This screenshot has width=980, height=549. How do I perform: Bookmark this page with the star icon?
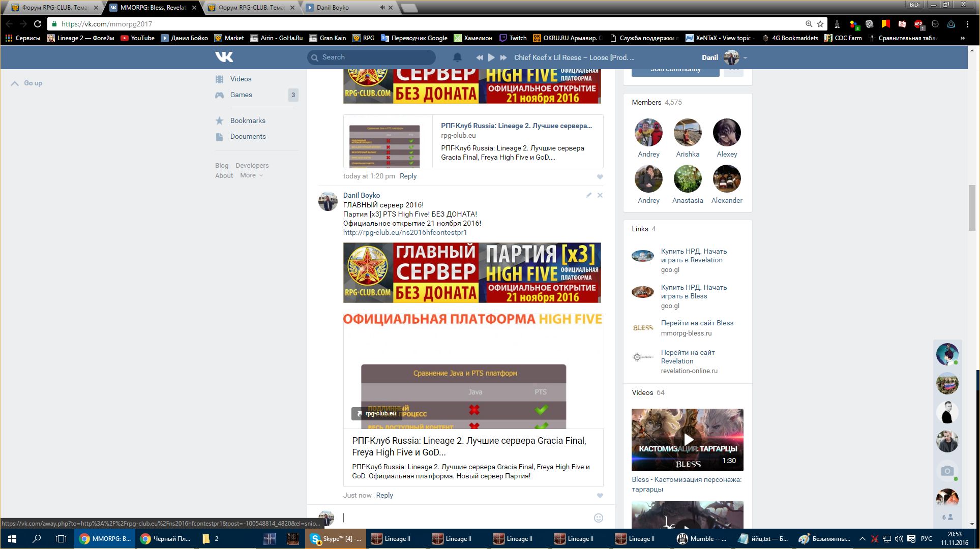pyautogui.click(x=820, y=24)
